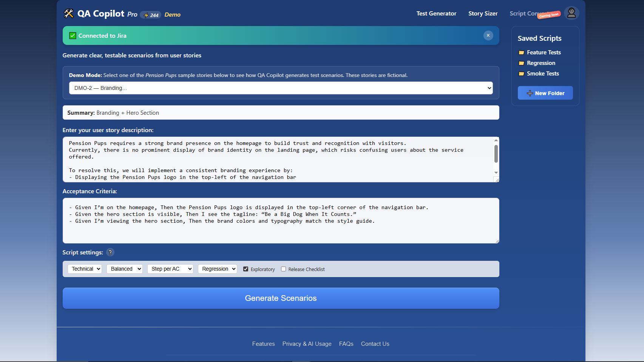Click in the Acceptance Criteria text area

click(281, 230)
